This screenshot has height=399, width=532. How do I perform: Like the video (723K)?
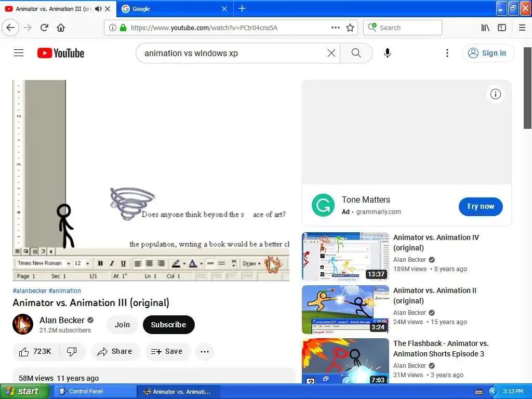coord(36,352)
